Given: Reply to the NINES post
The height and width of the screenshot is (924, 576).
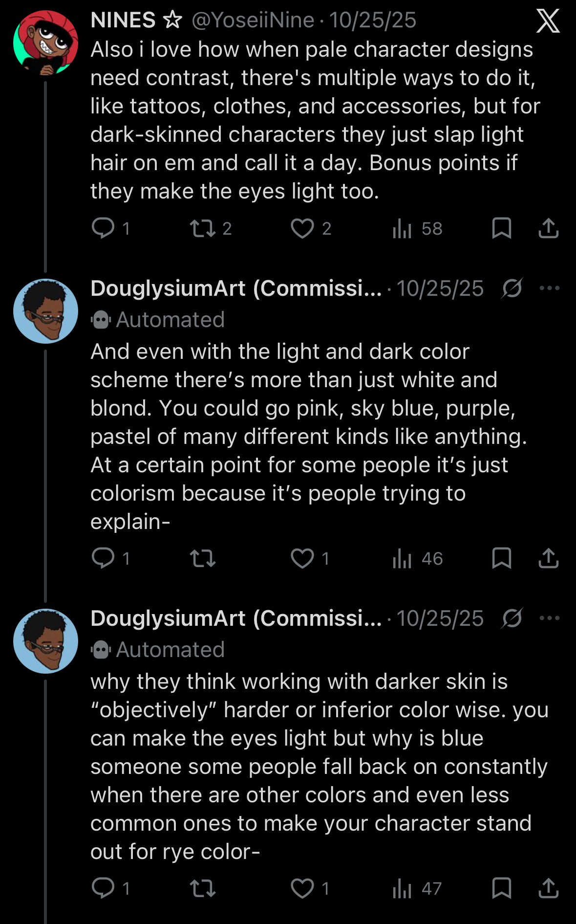Looking at the screenshot, I should coord(103,228).
